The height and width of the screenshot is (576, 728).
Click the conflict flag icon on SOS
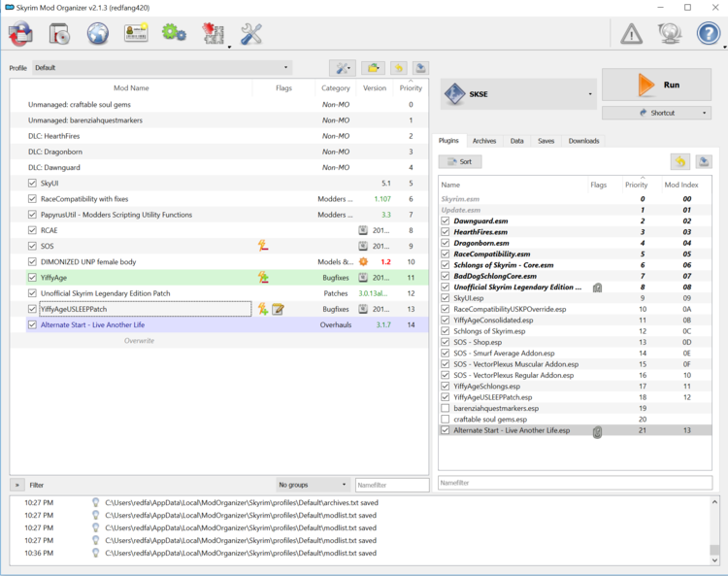coord(263,246)
